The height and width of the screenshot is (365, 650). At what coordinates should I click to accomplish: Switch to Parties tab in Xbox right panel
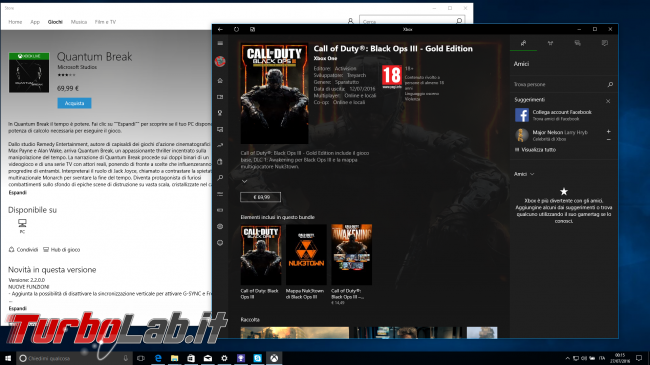point(551,43)
